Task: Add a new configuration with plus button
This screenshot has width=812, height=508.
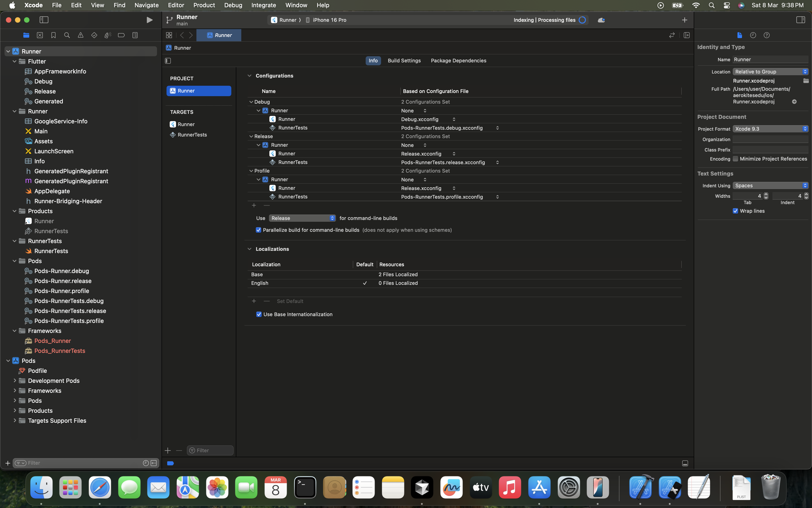Action: click(x=254, y=205)
